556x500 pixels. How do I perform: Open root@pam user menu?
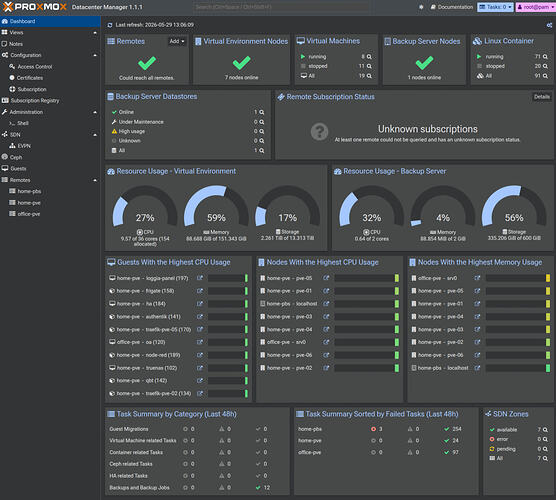click(x=535, y=7)
